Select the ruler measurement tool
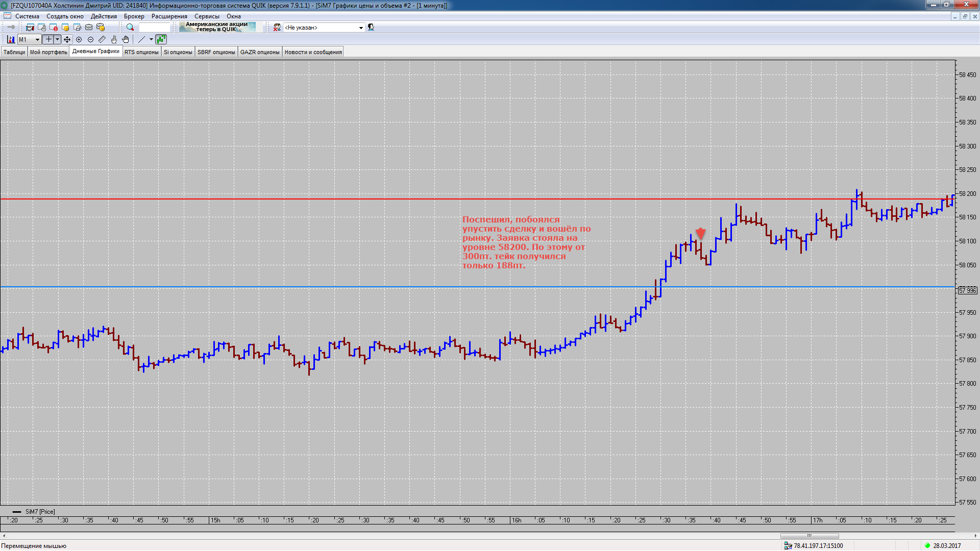 point(102,40)
